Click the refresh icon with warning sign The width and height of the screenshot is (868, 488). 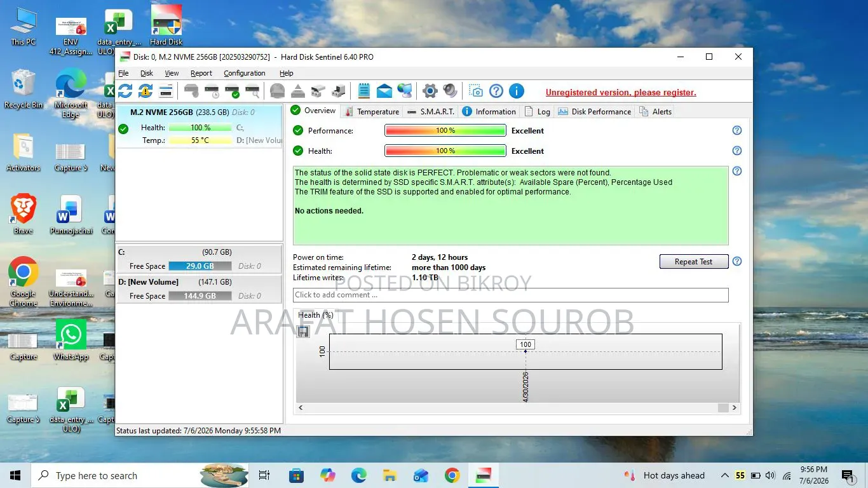coord(146,91)
